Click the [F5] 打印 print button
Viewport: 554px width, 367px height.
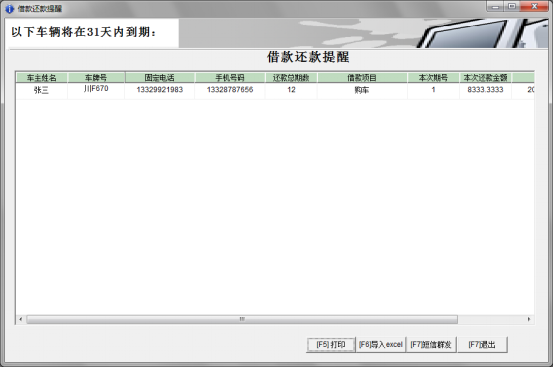[x=331, y=344]
